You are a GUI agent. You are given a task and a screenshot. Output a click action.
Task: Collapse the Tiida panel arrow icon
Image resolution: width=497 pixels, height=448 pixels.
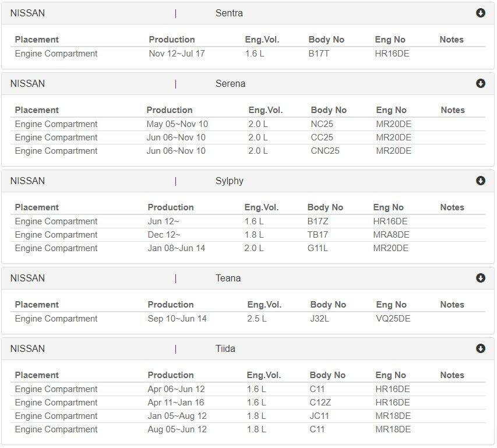[x=481, y=348]
